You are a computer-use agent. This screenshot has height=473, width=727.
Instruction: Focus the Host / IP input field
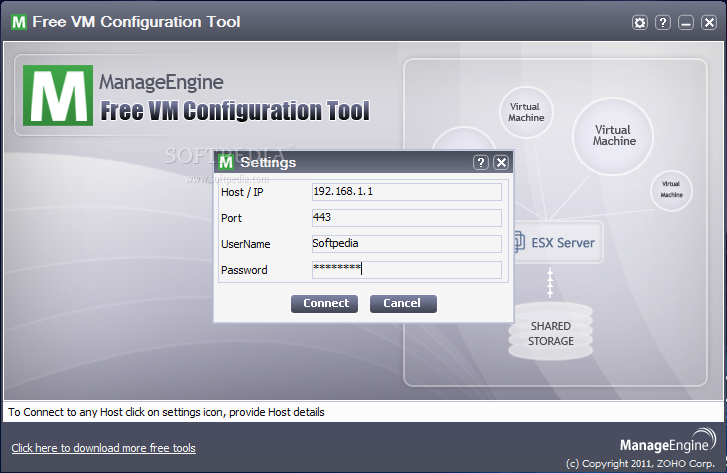(x=407, y=192)
